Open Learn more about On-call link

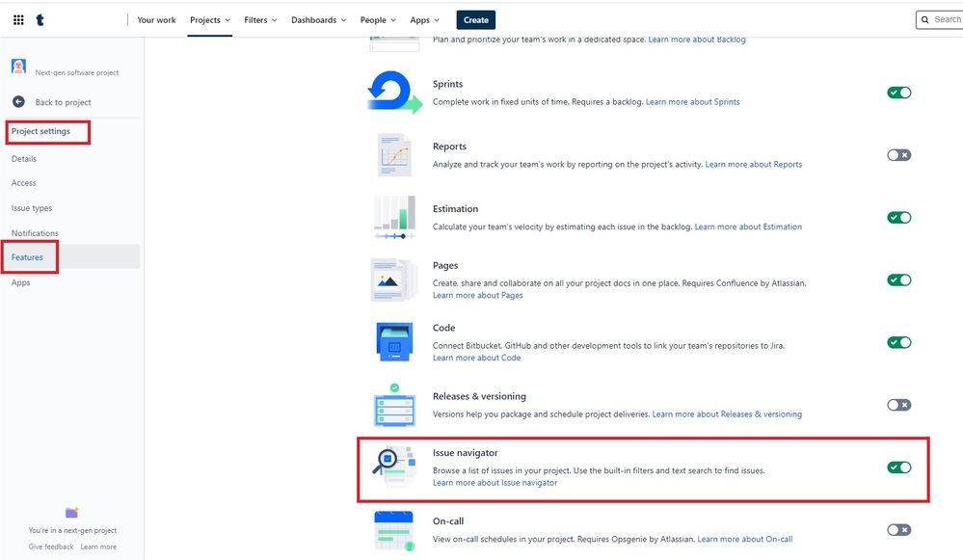coord(745,539)
